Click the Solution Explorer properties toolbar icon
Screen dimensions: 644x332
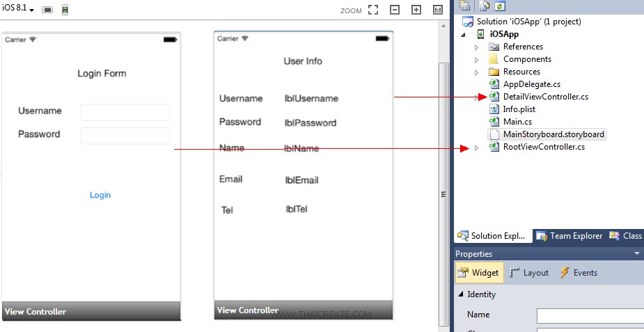[x=464, y=6]
